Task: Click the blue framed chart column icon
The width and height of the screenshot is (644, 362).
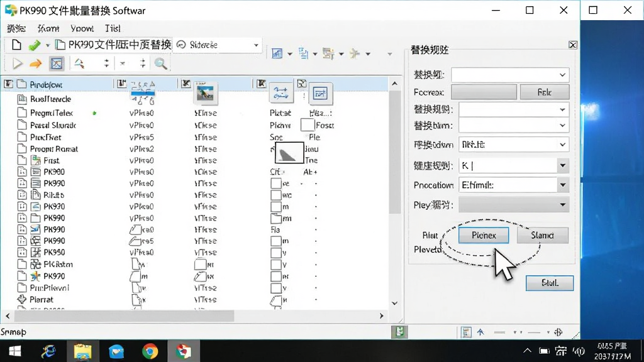Action: 320,94
